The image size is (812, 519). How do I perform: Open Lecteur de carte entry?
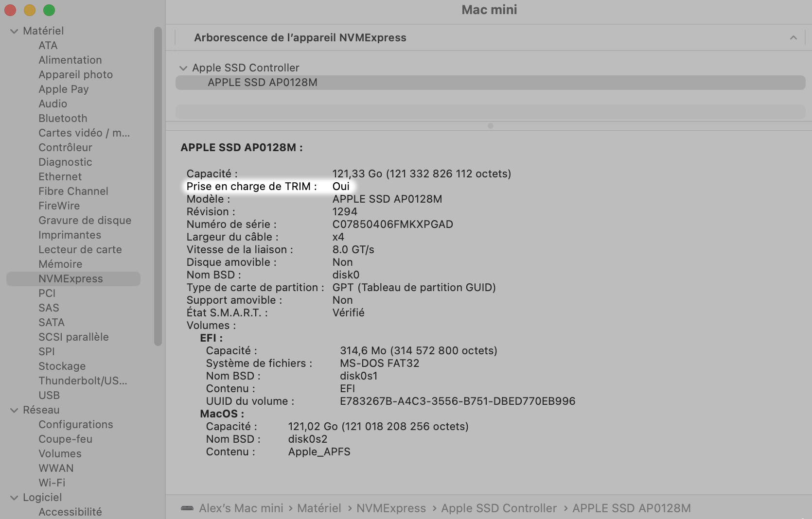tap(80, 249)
